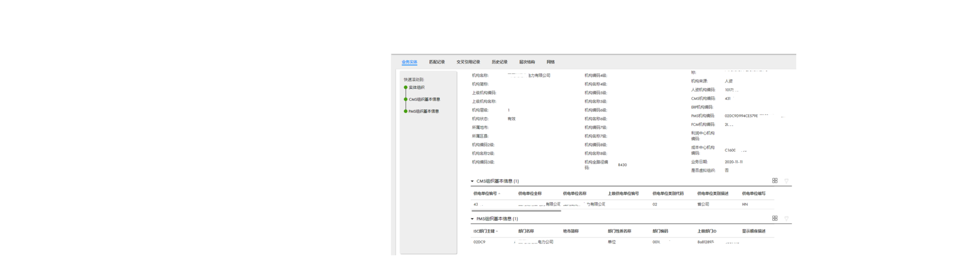Open the 网络 tab
Image resolution: width=980 pixels, height=266 pixels.
click(550, 62)
